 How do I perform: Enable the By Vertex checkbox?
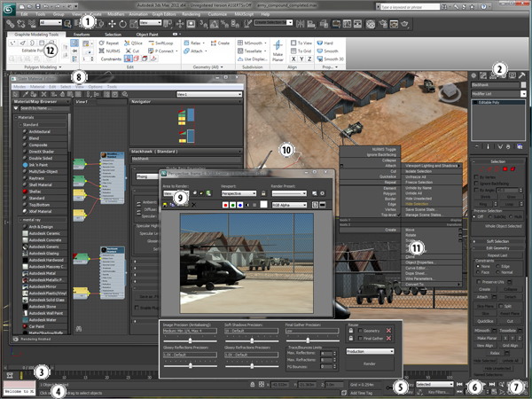pyautogui.click(x=477, y=176)
